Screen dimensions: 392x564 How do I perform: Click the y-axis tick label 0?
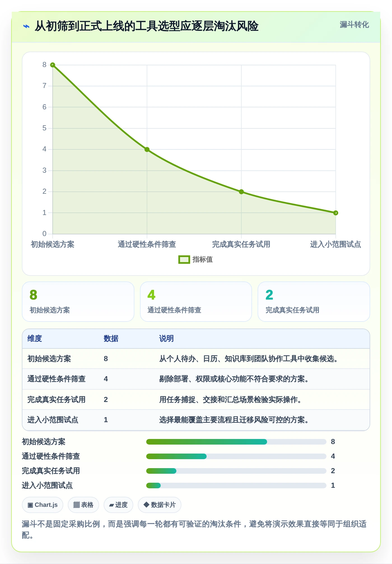(x=44, y=234)
